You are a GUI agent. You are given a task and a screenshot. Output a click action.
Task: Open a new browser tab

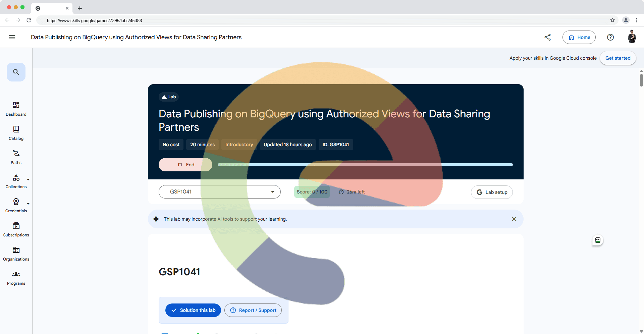[x=80, y=8]
